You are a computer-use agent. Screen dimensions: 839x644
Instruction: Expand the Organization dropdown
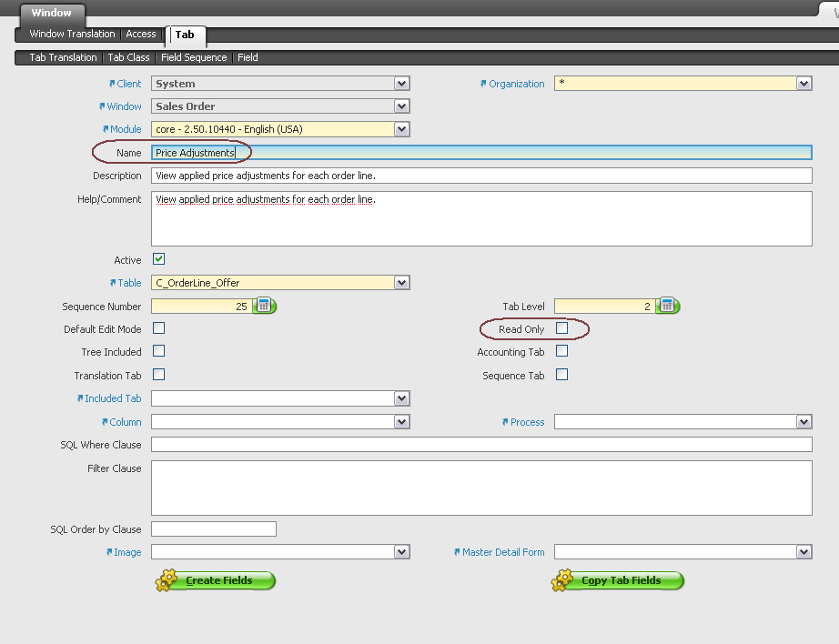pyautogui.click(x=804, y=84)
